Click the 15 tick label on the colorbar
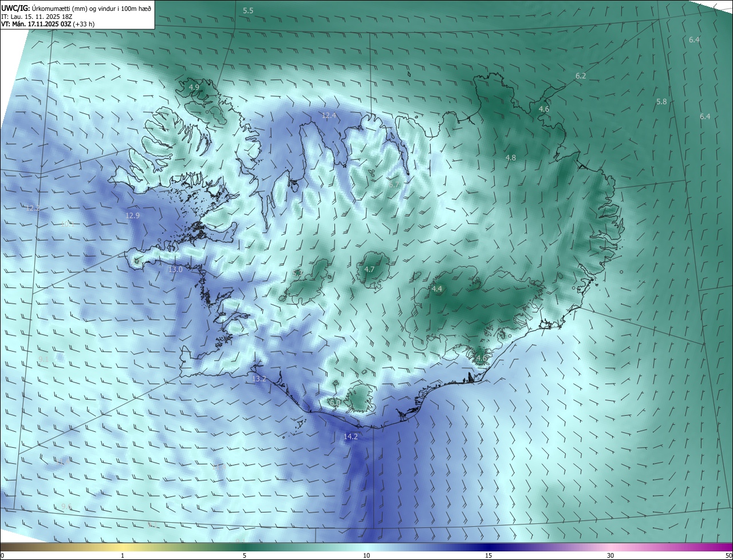Screen dimensions: 733x560 [488, 555]
